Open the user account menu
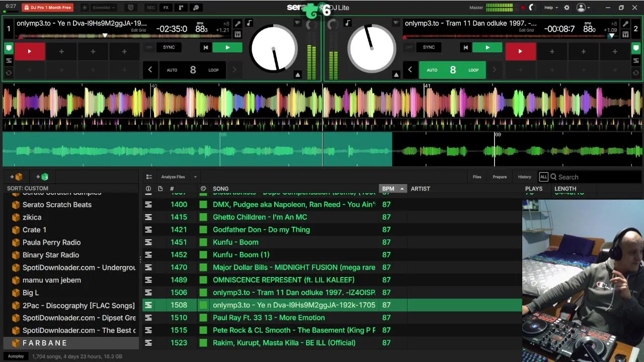The width and height of the screenshot is (644, 362). click(583, 8)
